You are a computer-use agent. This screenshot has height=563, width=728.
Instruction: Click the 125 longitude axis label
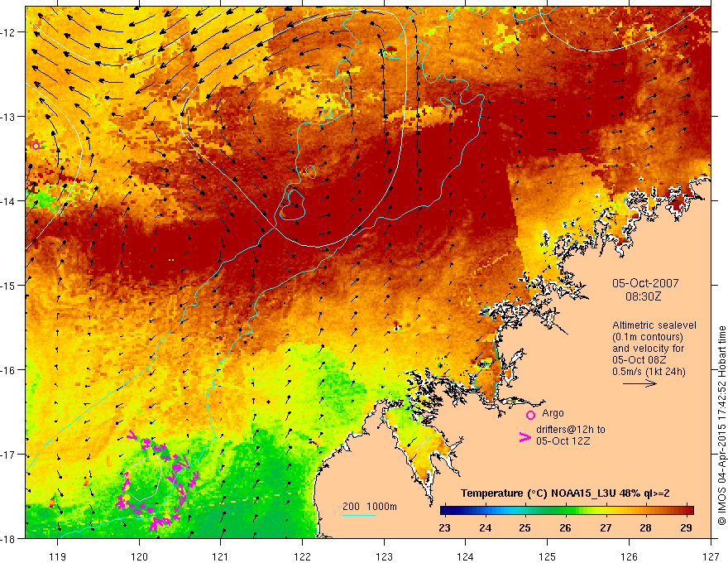click(548, 556)
